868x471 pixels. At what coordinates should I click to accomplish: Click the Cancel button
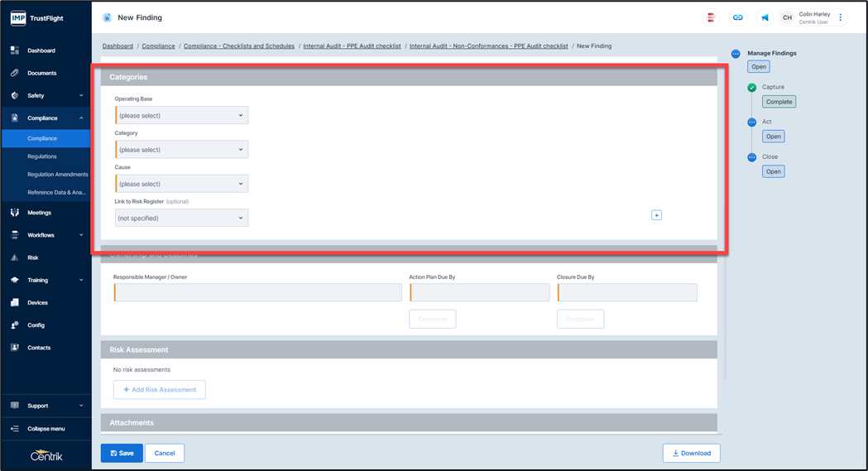[165, 454]
